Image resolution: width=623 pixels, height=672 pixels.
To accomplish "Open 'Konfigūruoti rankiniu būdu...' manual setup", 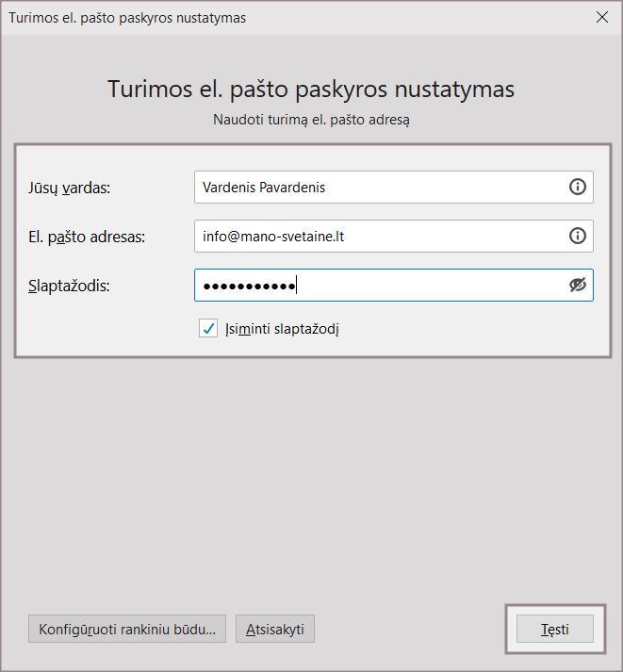I will pos(127,629).
